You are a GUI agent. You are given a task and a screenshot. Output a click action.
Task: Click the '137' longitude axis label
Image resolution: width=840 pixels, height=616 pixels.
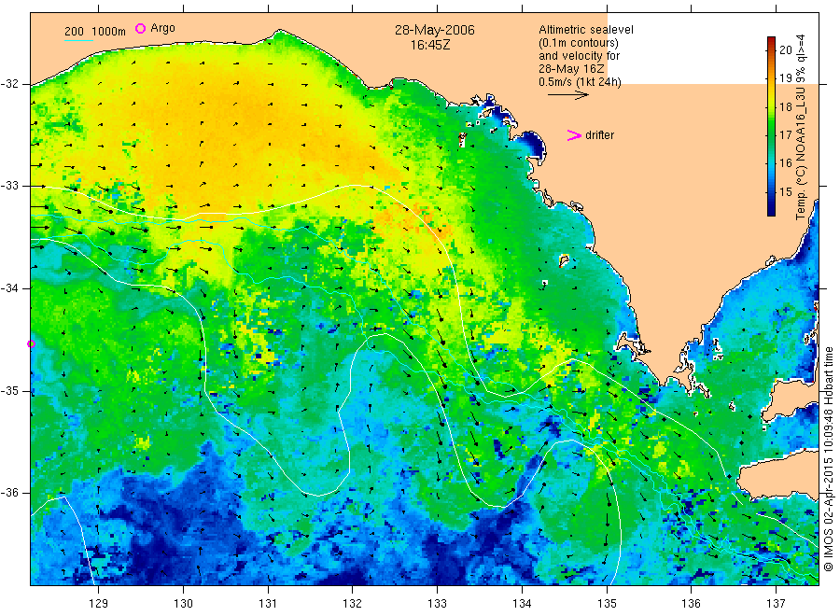776,604
